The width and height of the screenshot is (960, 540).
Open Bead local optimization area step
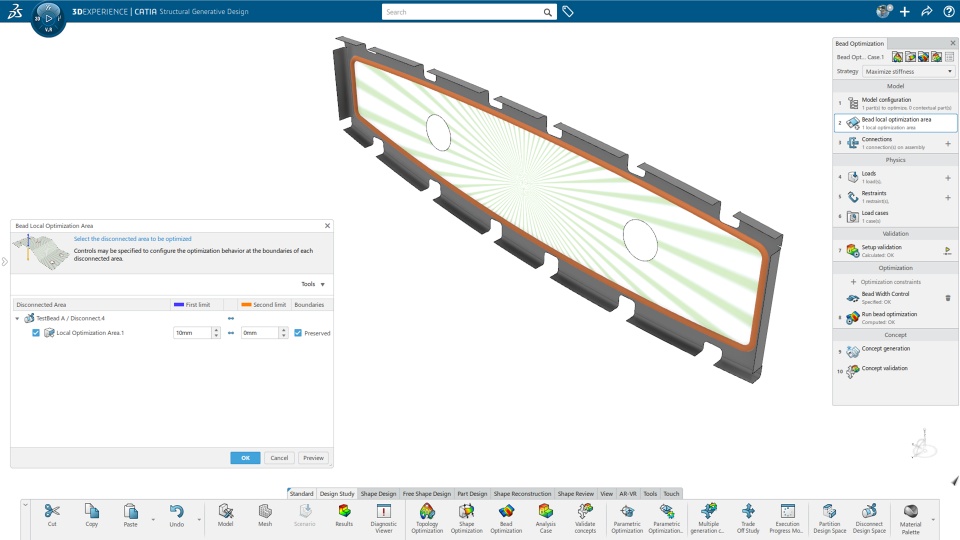coord(896,122)
